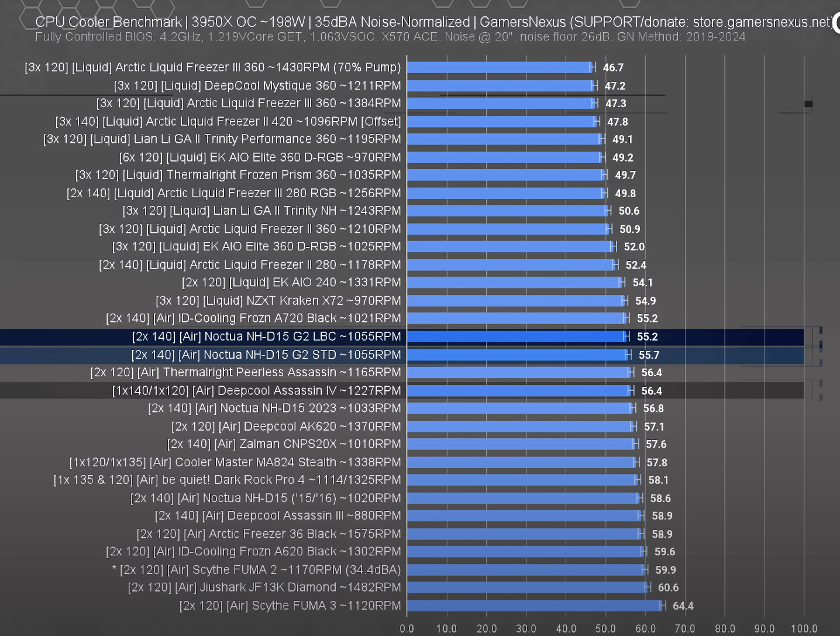Click the Noctua NH-D15 G2 LBC bar
The height and width of the screenshot is (636, 840).
pos(517,336)
